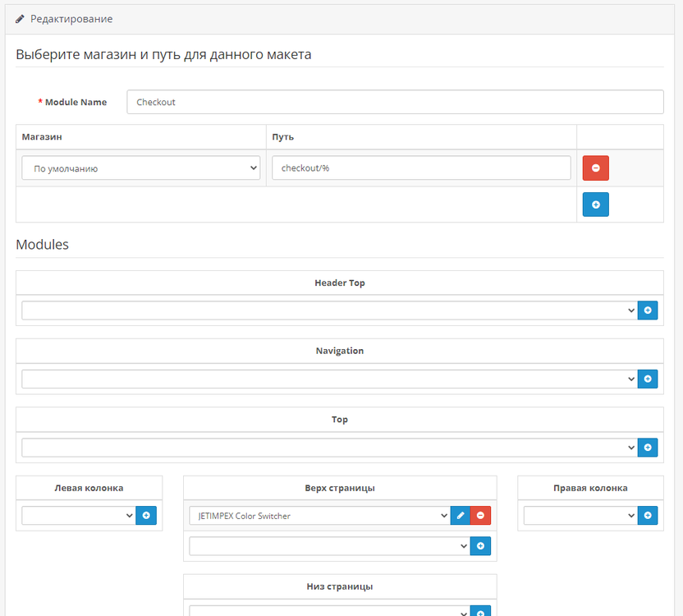
Task: Remove the JETIMPEX Color Switcher module
Action: 480,516
